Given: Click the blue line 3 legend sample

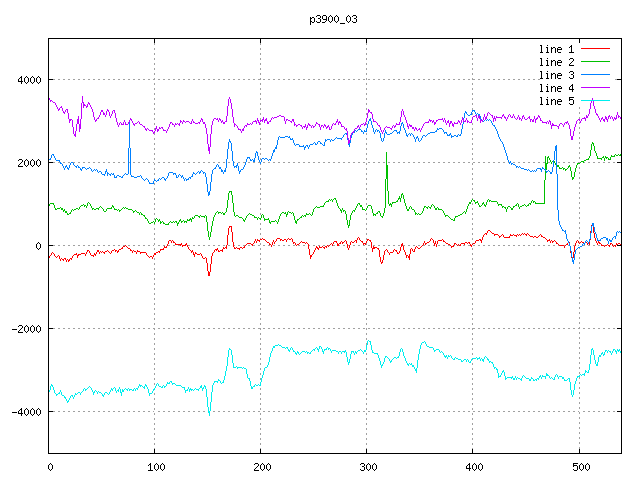Looking at the screenshot, I should [x=595, y=75].
